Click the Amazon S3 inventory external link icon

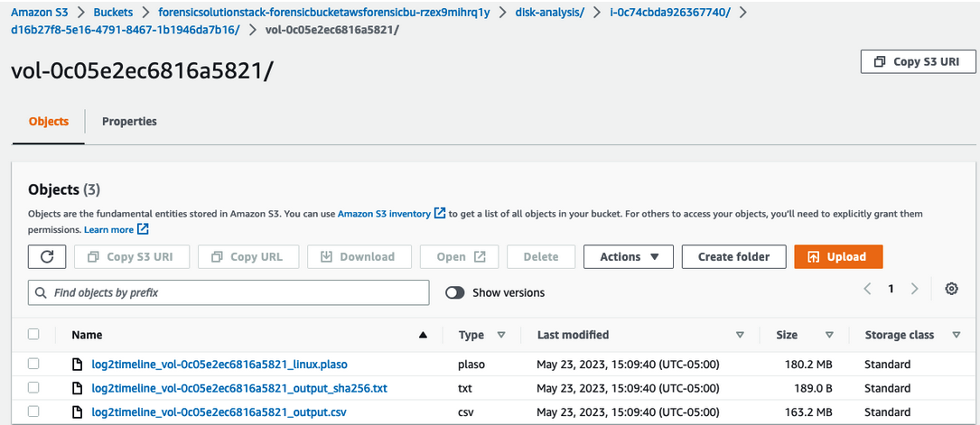pyautogui.click(x=439, y=214)
